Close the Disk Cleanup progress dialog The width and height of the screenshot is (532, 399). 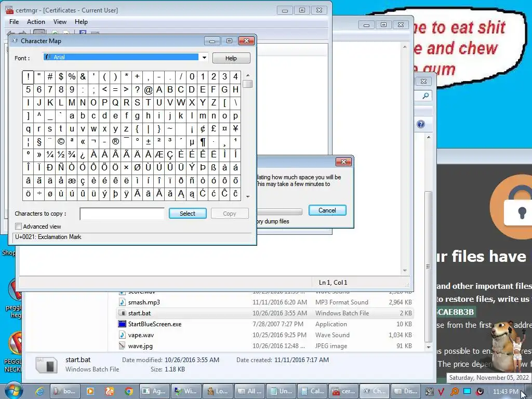pos(343,162)
